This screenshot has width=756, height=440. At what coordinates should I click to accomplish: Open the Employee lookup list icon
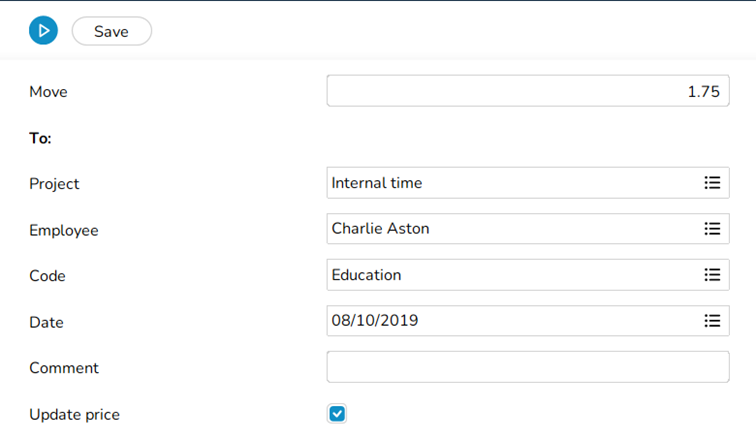click(712, 229)
